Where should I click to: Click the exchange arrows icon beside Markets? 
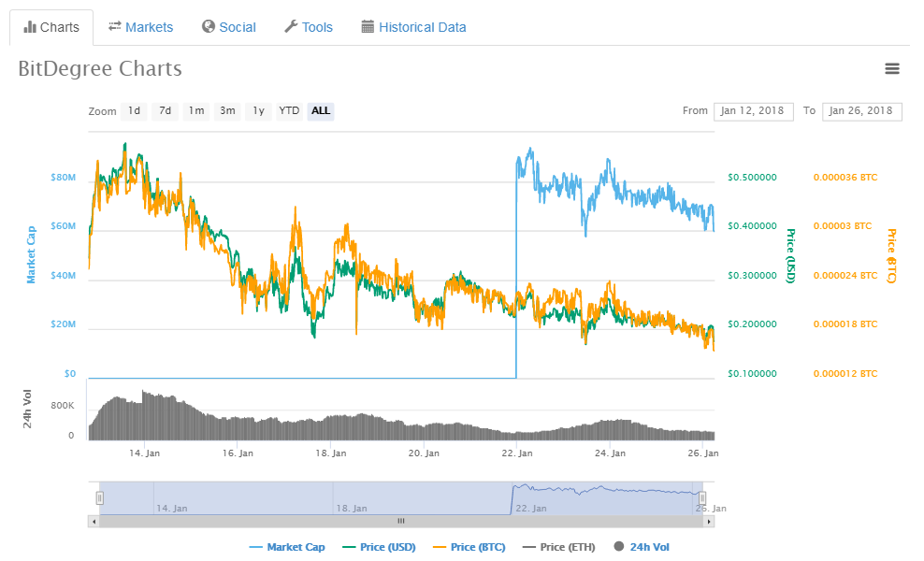pos(115,26)
